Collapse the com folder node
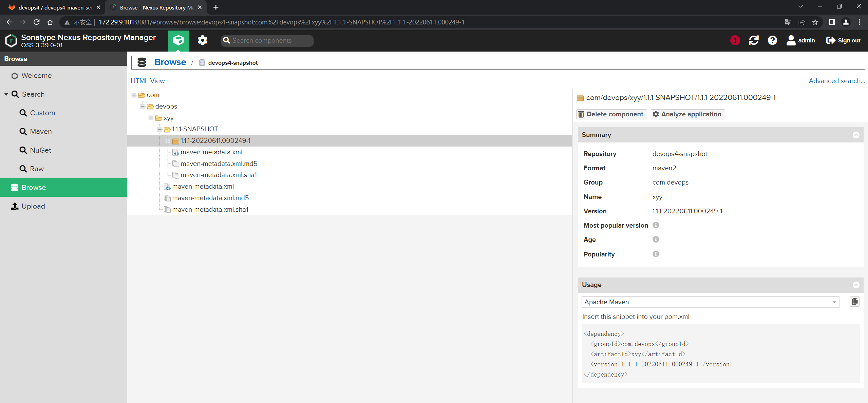This screenshot has height=403, width=868. (134, 95)
